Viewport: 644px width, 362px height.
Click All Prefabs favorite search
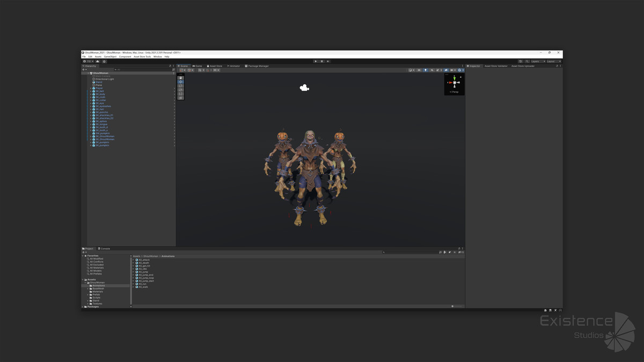click(94, 274)
